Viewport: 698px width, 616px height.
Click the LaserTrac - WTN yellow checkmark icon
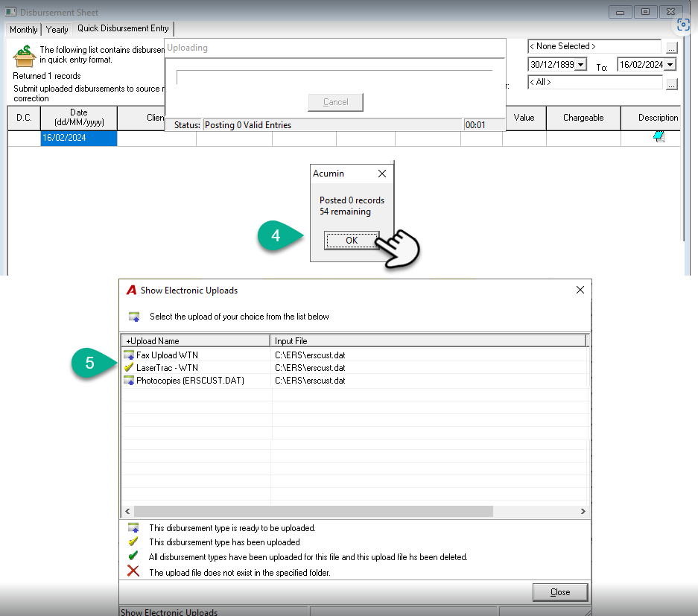129,368
